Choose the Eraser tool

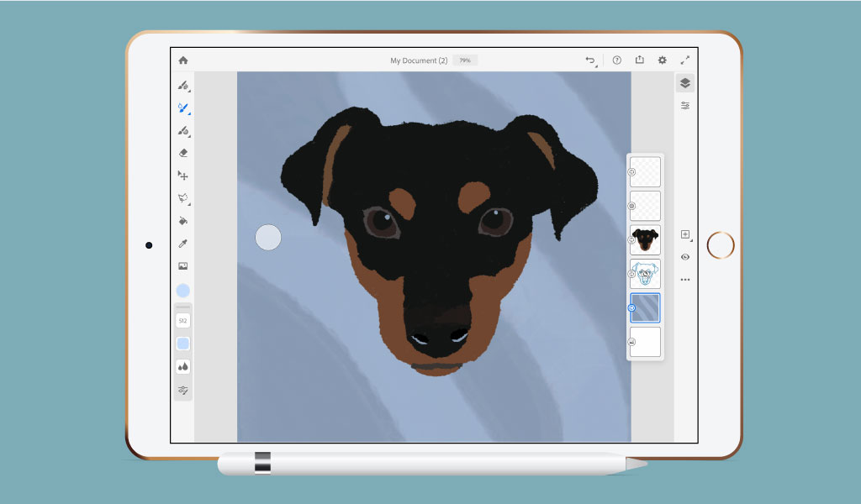(x=183, y=152)
